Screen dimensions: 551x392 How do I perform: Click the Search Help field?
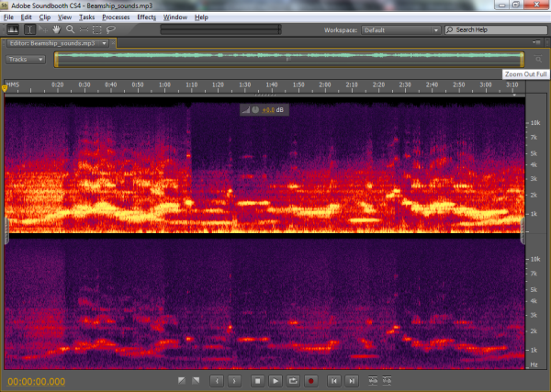coord(494,29)
